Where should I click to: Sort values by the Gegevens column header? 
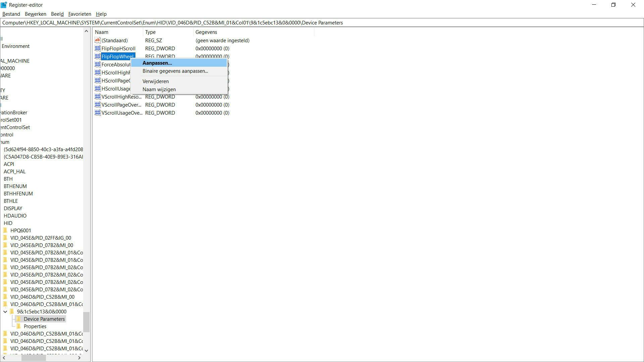[x=206, y=32]
